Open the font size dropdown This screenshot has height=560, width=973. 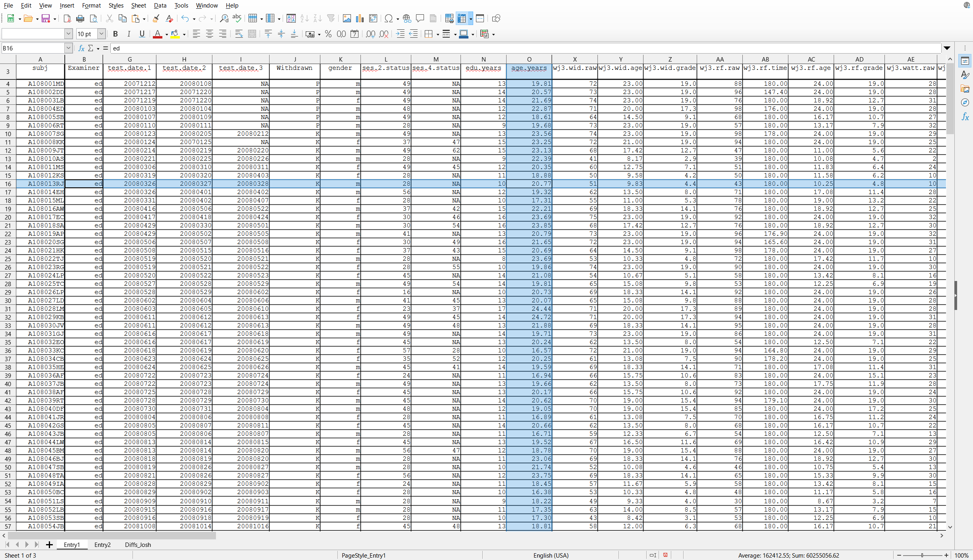click(101, 34)
